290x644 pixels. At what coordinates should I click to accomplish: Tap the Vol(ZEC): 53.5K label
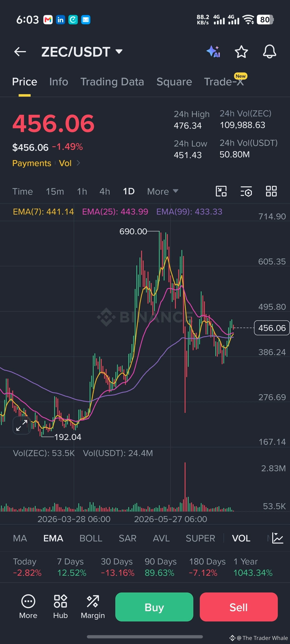click(44, 453)
